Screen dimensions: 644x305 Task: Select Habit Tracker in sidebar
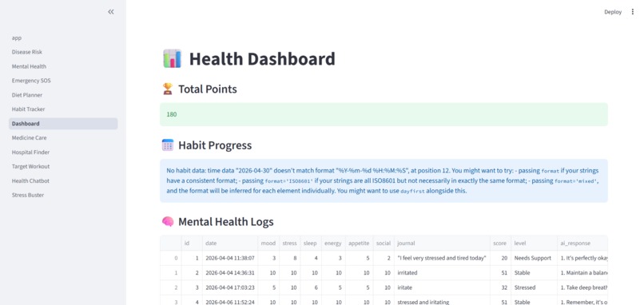coord(63,109)
